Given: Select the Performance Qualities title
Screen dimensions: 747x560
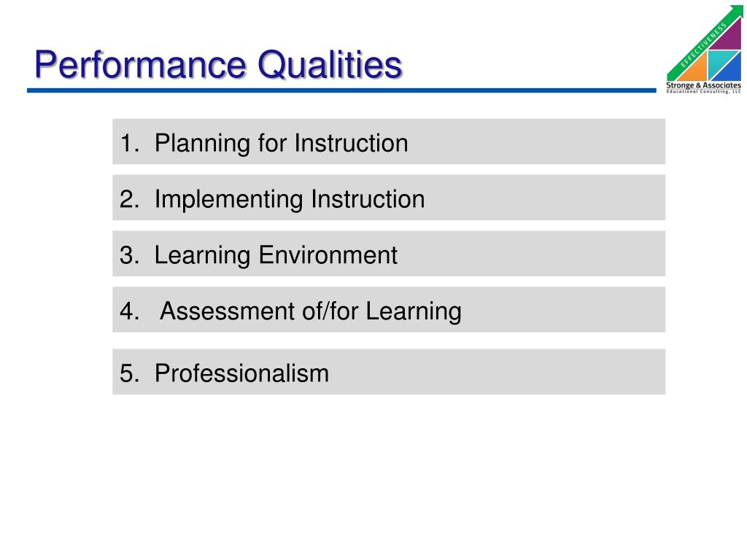Looking at the screenshot, I should (x=218, y=64).
